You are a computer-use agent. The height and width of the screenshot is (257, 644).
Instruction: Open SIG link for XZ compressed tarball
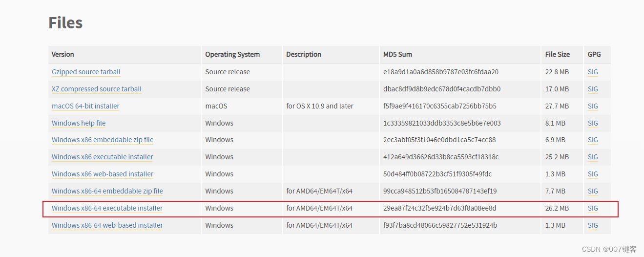click(593, 89)
